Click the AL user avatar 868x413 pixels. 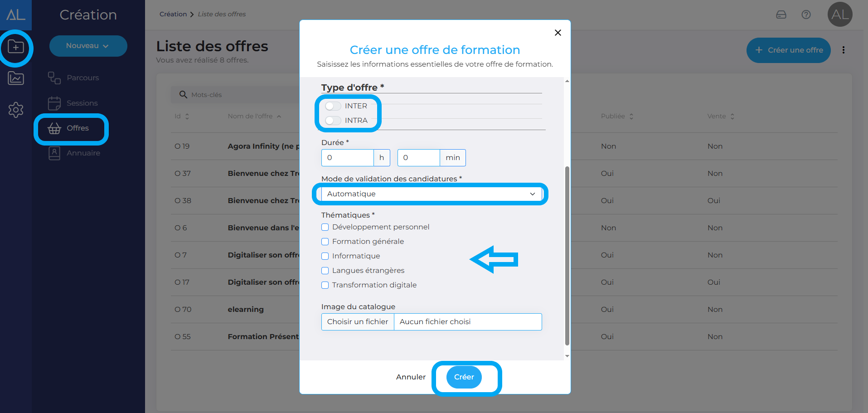click(839, 15)
